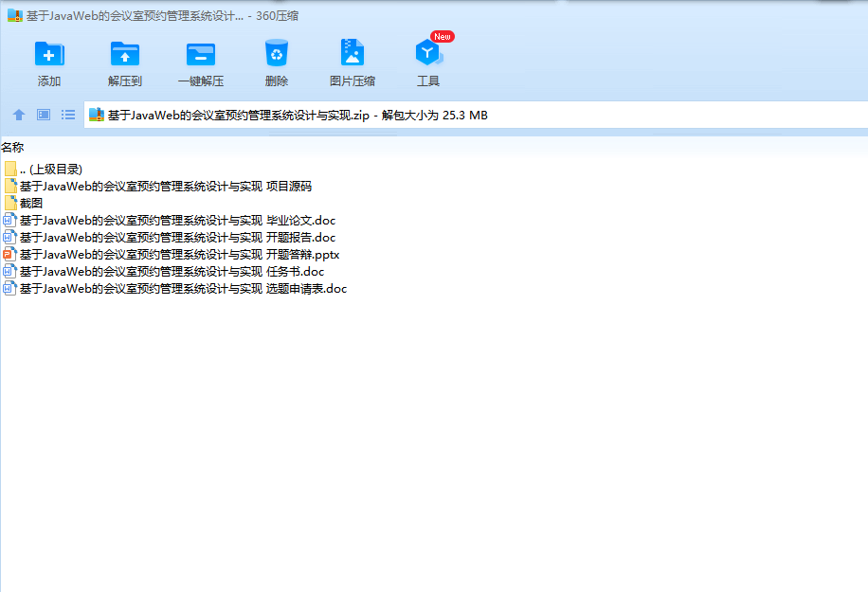This screenshot has height=592, width=868.
Task: Select the 截图 folder name
Action: click(31, 204)
